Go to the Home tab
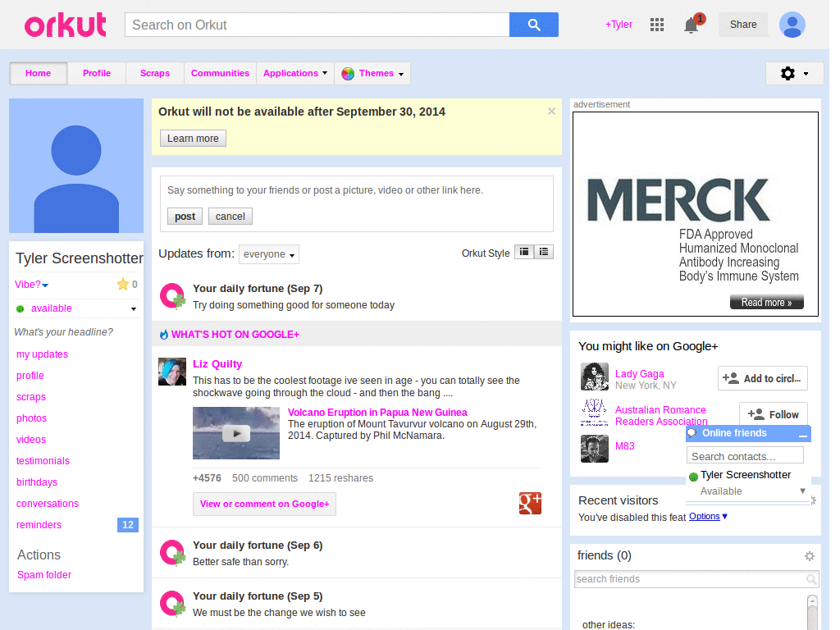Viewport: 840px width, 630px height. (38, 73)
